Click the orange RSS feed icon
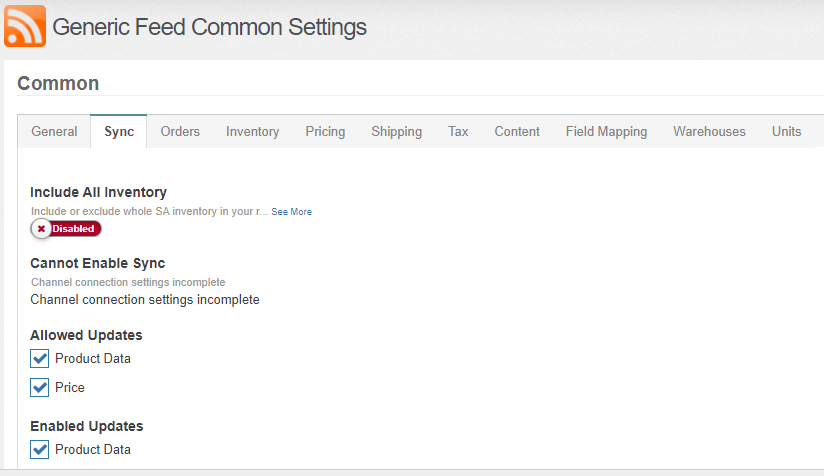This screenshot has height=476, width=824. point(25,26)
